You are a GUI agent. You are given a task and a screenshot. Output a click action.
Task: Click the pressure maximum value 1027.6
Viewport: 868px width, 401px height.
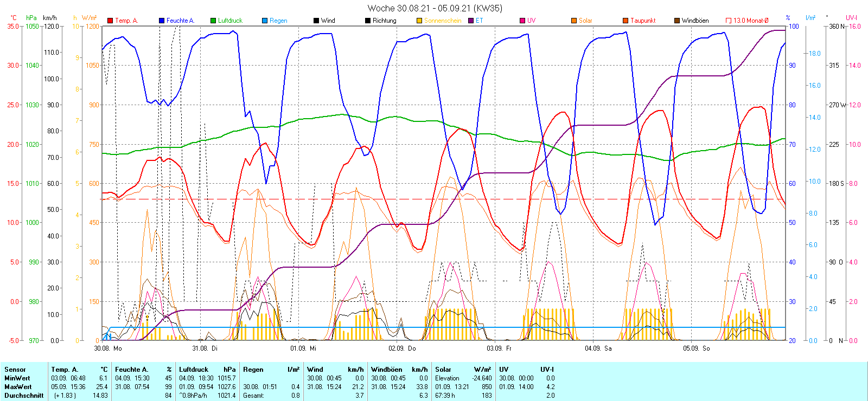(x=227, y=387)
